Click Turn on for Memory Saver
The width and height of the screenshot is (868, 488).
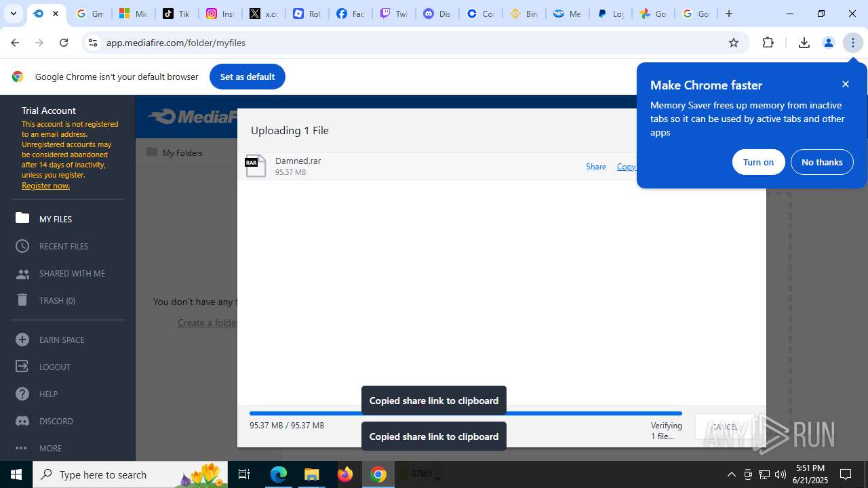click(x=758, y=162)
